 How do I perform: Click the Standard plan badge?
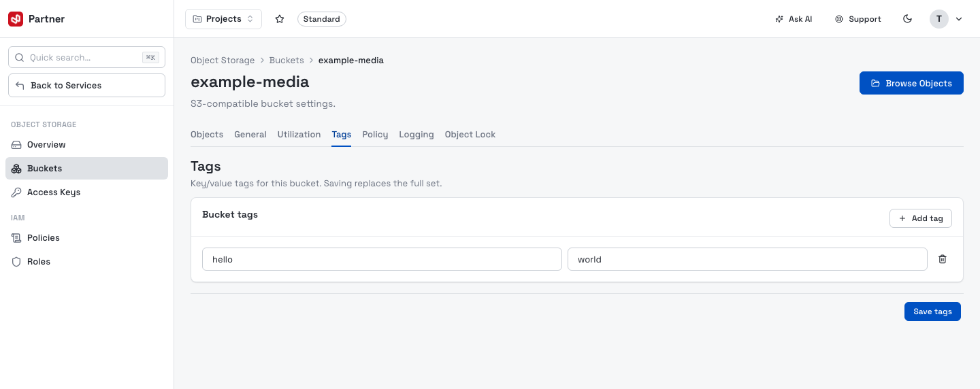pyautogui.click(x=322, y=19)
